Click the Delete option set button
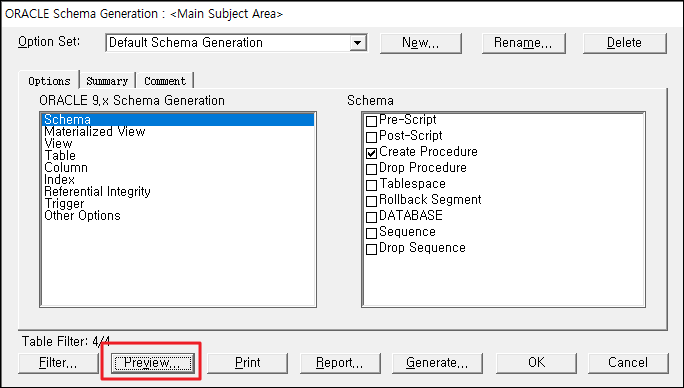Screen dimensions: 684x388 click(x=624, y=43)
